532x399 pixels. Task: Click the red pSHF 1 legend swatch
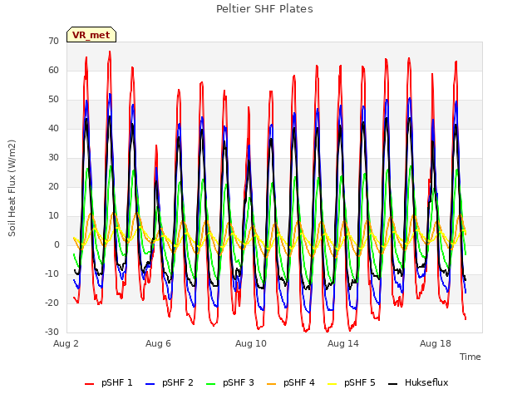[x=89, y=384]
